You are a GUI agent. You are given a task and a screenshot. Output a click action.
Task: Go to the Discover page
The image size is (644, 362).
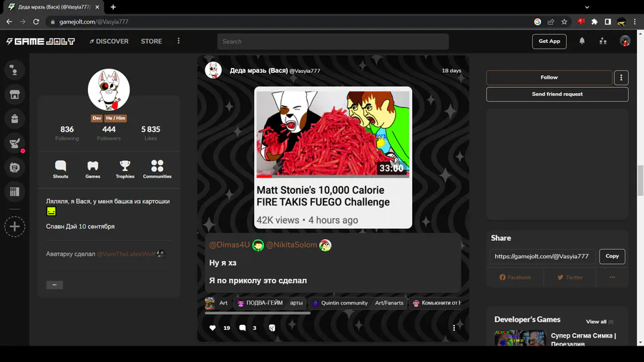(x=109, y=41)
